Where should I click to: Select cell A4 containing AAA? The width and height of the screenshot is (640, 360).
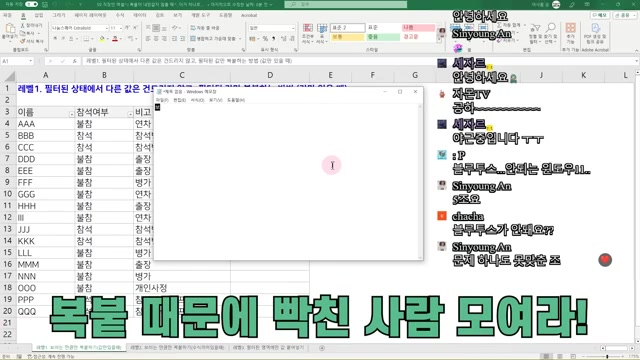[45, 124]
